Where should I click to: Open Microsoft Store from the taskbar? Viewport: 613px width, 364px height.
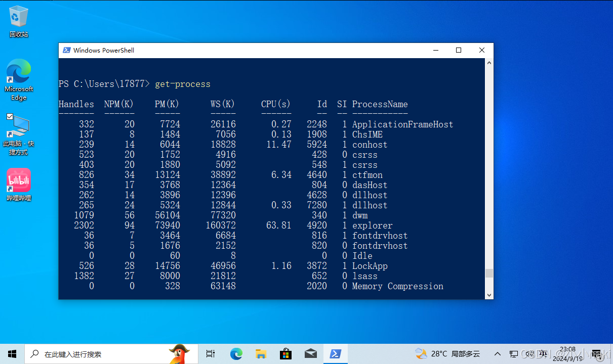[285, 354]
